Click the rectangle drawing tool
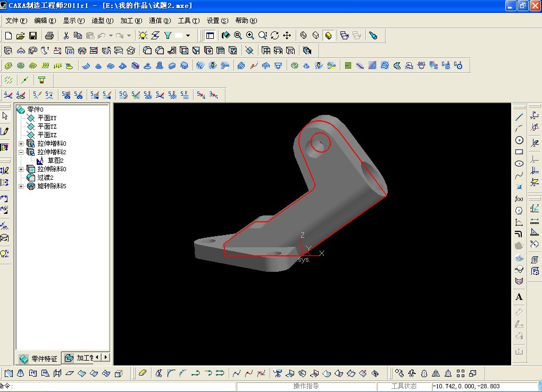 click(x=519, y=152)
